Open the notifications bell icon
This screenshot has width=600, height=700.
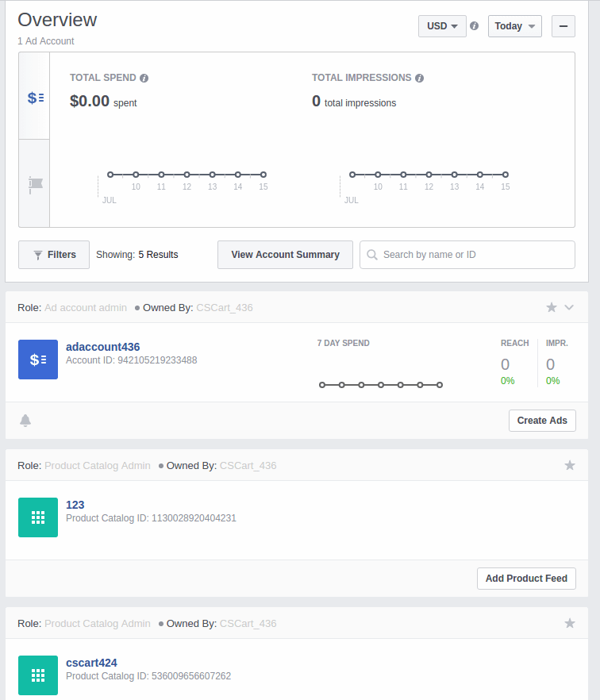pos(25,421)
